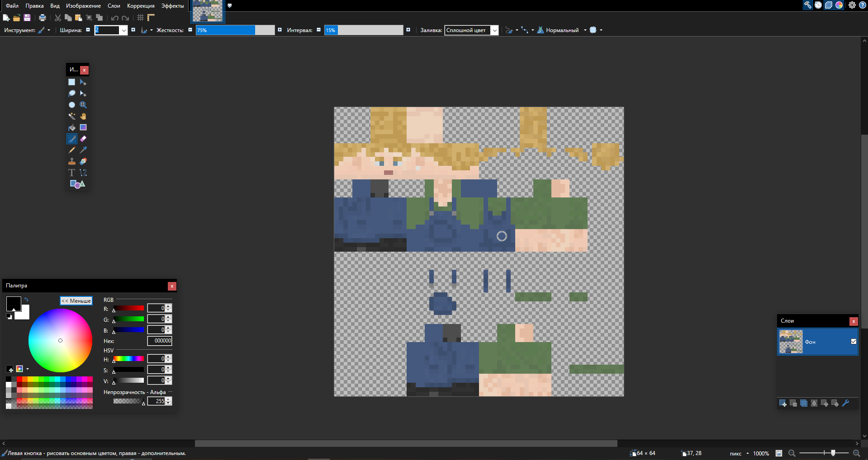
Task: Toggle the Colors window wheel icon
Action: click(839, 5)
